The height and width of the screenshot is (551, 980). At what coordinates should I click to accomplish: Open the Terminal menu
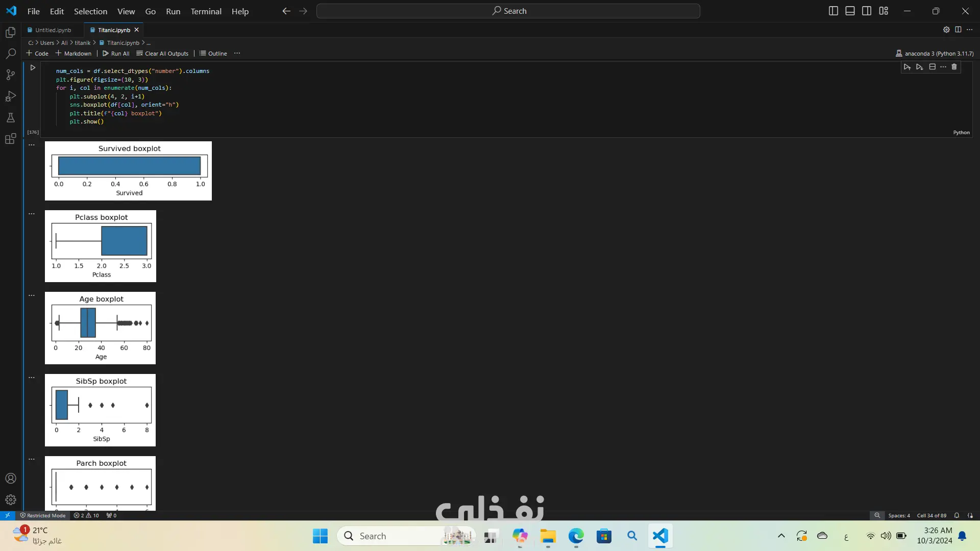(x=206, y=11)
